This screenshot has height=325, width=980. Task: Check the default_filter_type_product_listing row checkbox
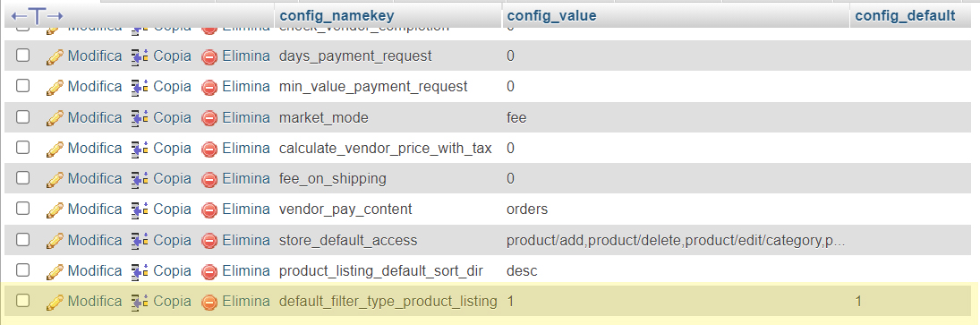coord(22,301)
